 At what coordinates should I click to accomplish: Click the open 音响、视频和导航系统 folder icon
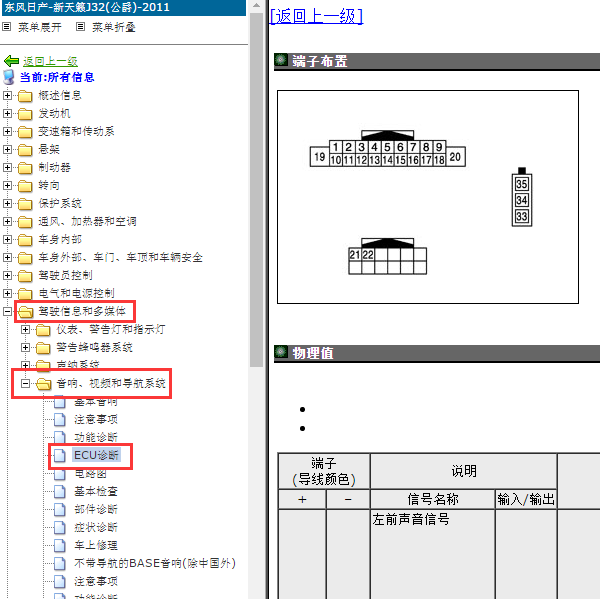[44, 384]
